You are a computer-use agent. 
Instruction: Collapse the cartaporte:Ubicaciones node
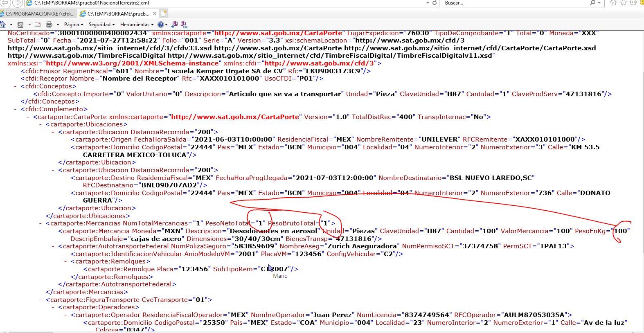[x=41, y=124]
